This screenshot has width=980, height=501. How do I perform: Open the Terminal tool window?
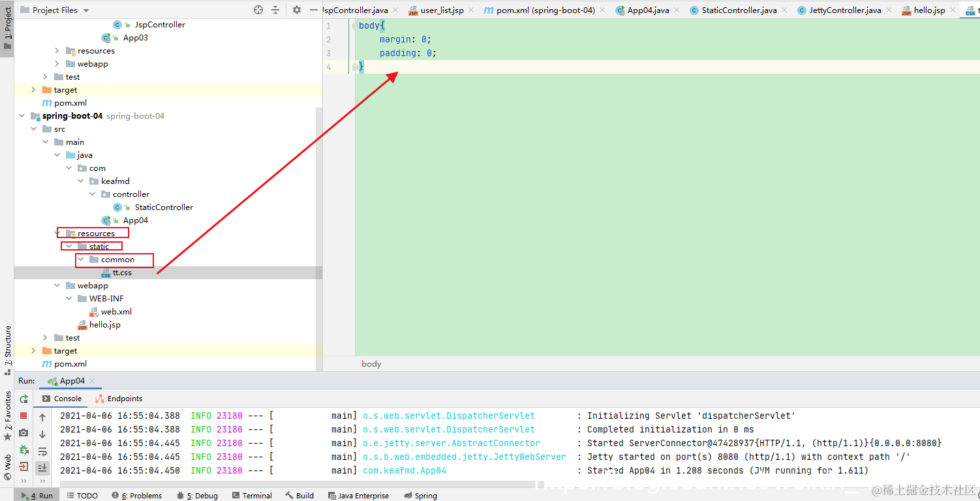pyautogui.click(x=251, y=496)
